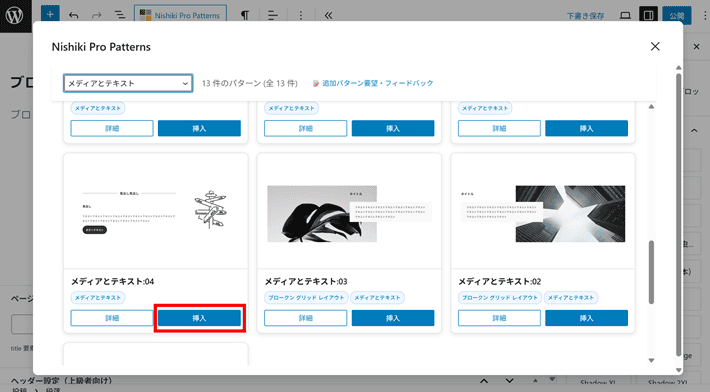This screenshot has width=710, height=392.
Task: Undo the last action
Action: 73,15
